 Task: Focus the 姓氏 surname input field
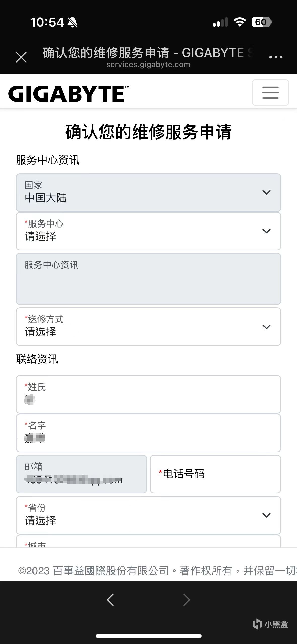point(148,394)
